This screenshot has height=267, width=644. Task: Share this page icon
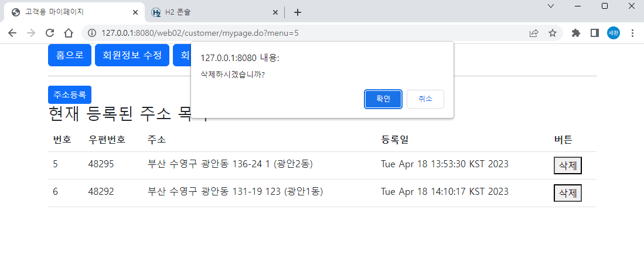pos(534,33)
